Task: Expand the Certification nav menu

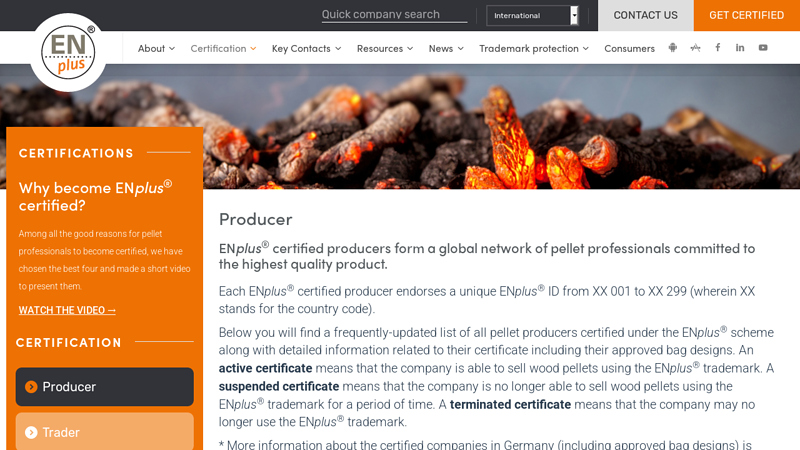Action: click(x=223, y=48)
